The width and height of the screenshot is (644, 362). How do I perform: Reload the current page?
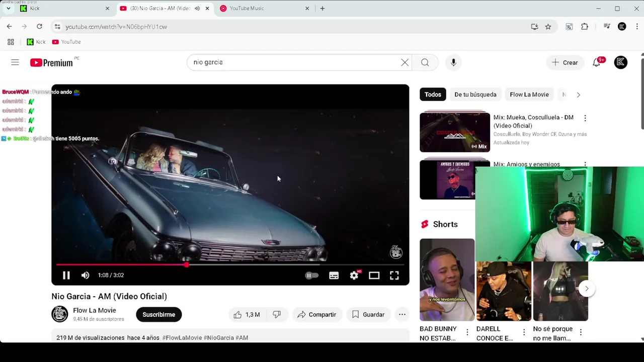[x=39, y=27]
